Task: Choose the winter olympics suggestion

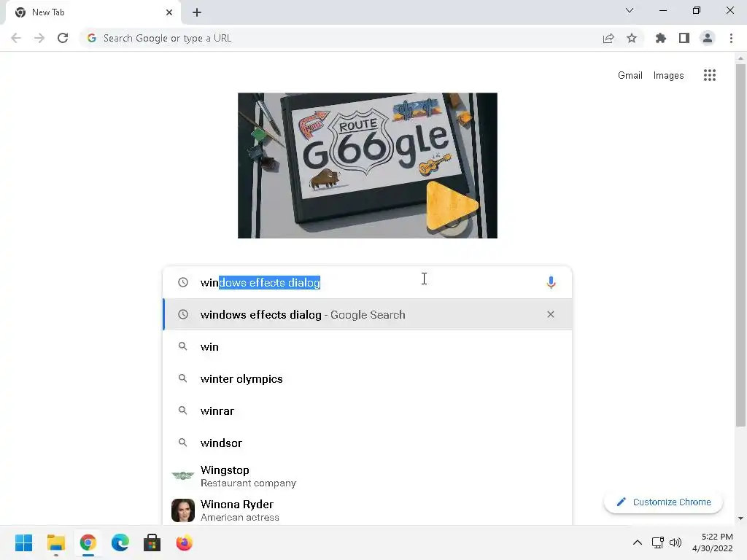Action: [368, 378]
